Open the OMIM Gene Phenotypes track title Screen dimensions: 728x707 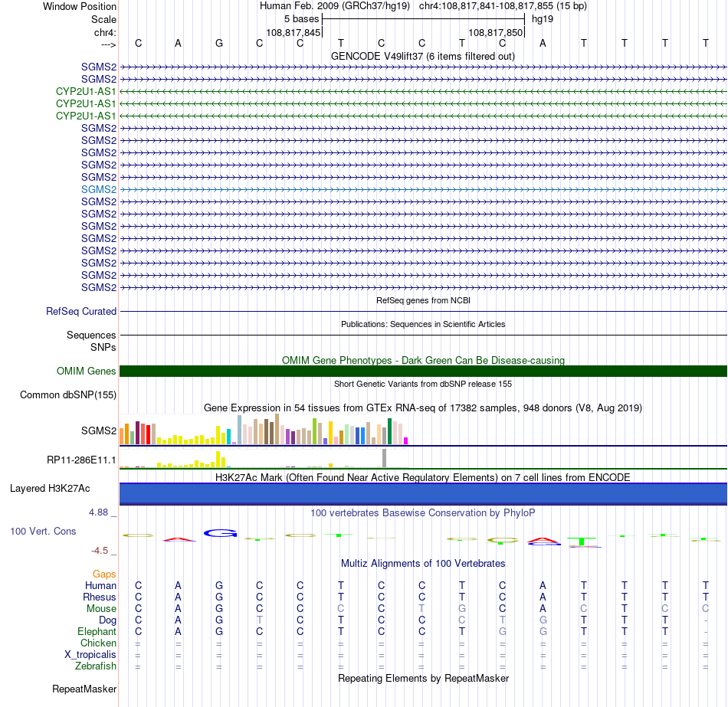pos(423,360)
